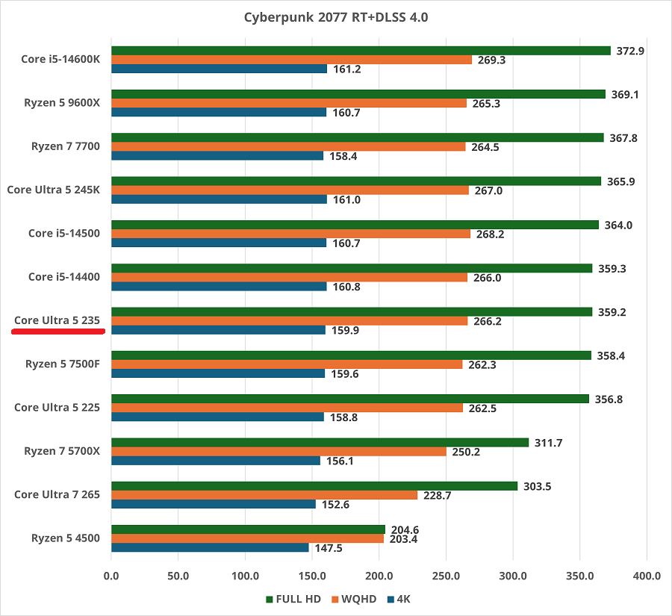Image resolution: width=672 pixels, height=616 pixels.
Task: Click the 269.3 value label
Action: (491, 60)
